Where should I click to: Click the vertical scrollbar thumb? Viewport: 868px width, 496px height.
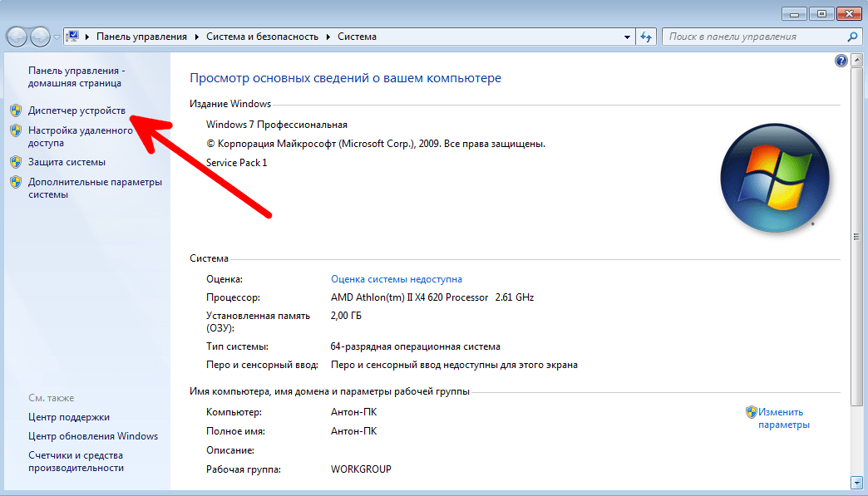click(856, 237)
